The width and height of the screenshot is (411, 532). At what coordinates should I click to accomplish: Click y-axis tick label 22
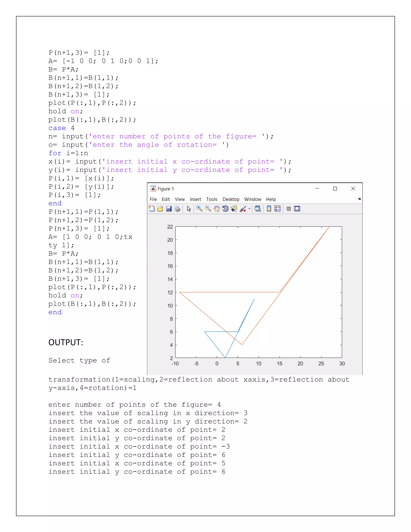[170, 227]
